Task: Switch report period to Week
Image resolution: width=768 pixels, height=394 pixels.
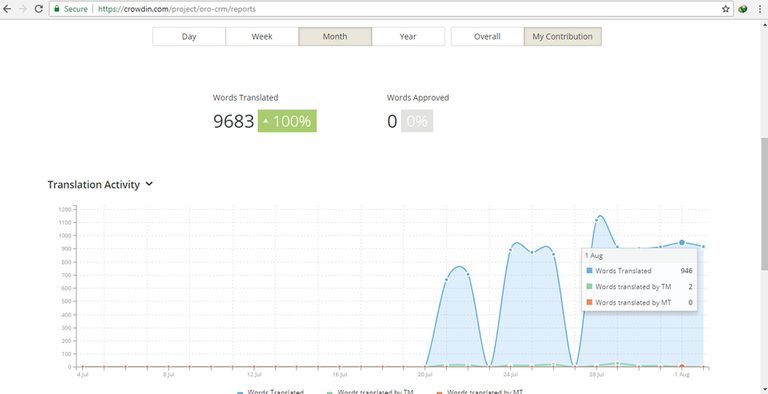Action: 262,36
